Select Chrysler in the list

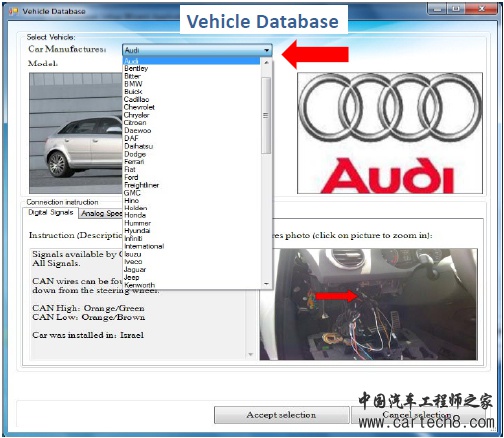[x=192, y=115]
